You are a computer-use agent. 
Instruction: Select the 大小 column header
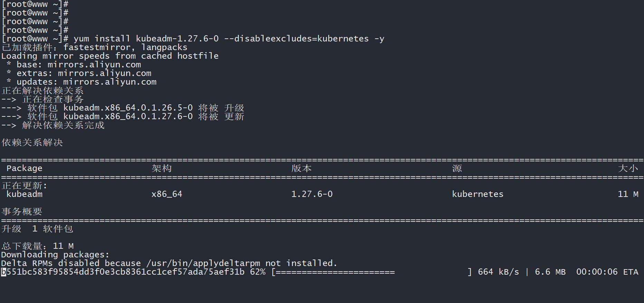(628, 168)
